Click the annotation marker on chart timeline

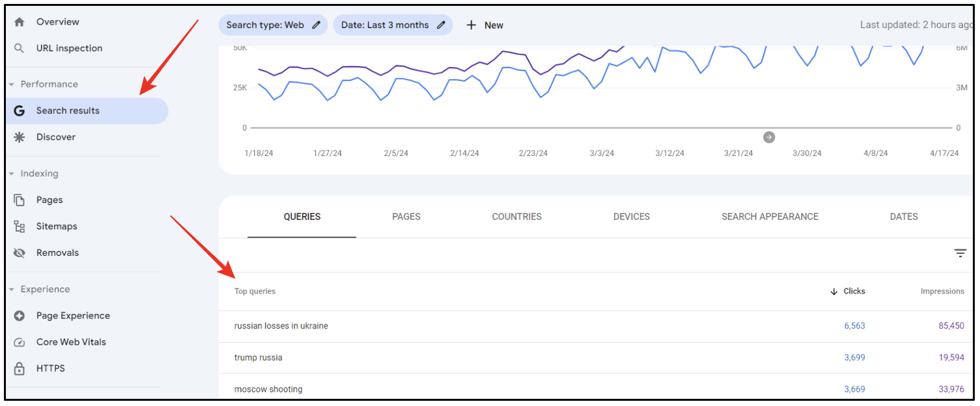click(769, 137)
